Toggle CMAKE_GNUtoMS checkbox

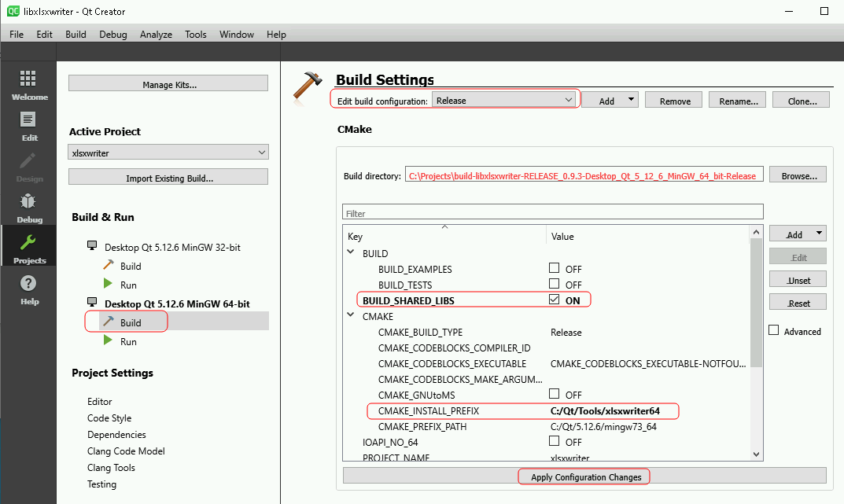coord(554,393)
